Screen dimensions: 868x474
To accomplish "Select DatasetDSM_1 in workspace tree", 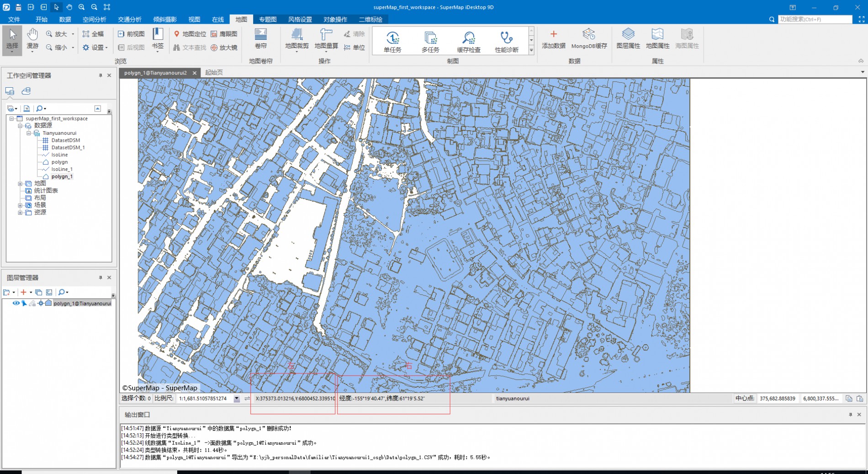I will coord(68,148).
